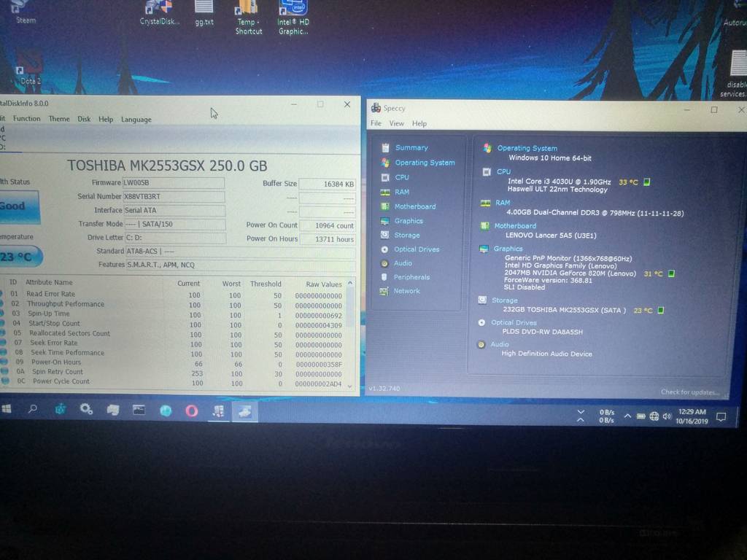Click the CPU heading in summary panel
747x560 pixels.
[503, 171]
